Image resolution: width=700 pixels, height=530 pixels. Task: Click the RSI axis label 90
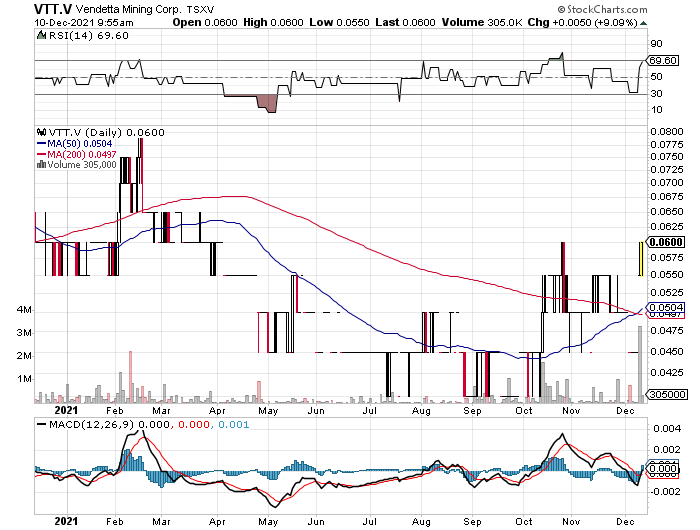click(656, 44)
